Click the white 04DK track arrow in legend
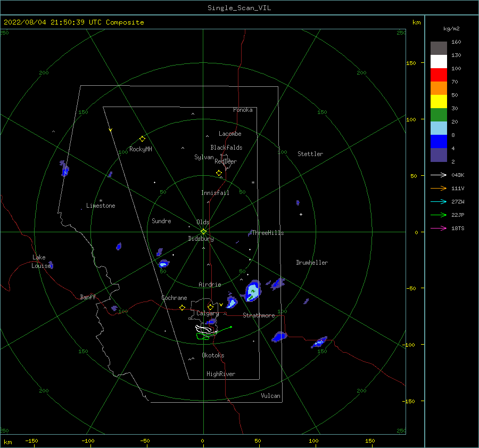This screenshot has width=479, height=448. pos(439,175)
